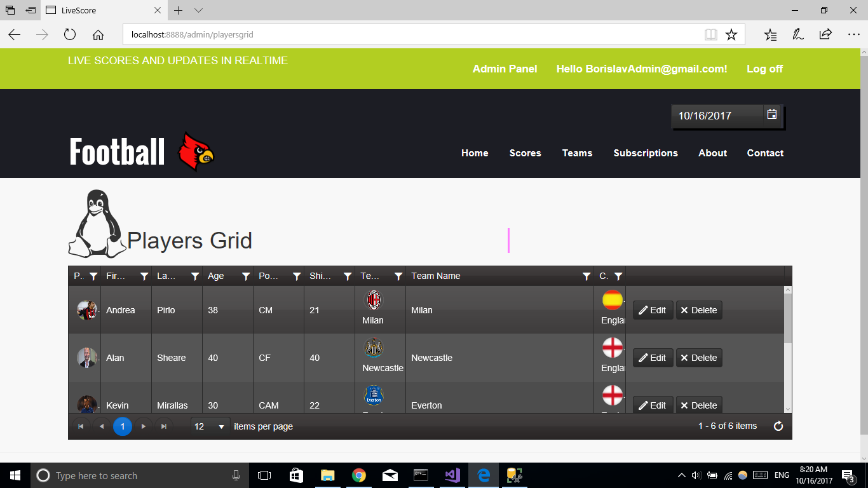
Task: Click the date input showing 10/16/2017
Action: 716,116
